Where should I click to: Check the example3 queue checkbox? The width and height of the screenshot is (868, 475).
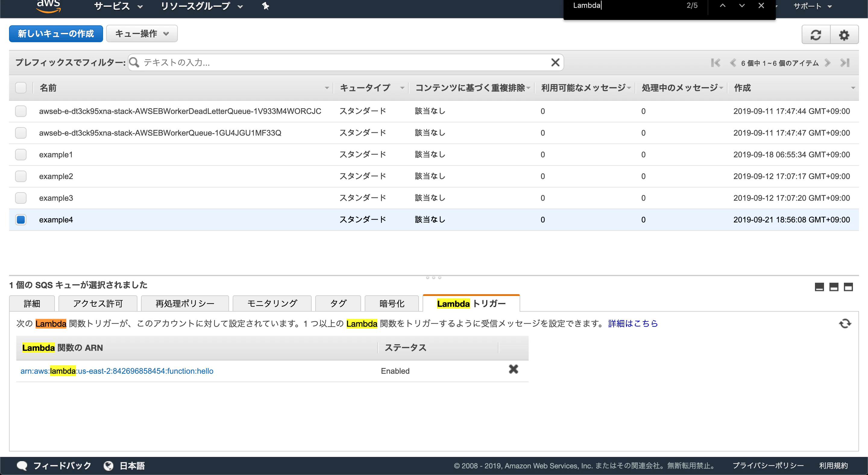click(x=21, y=198)
